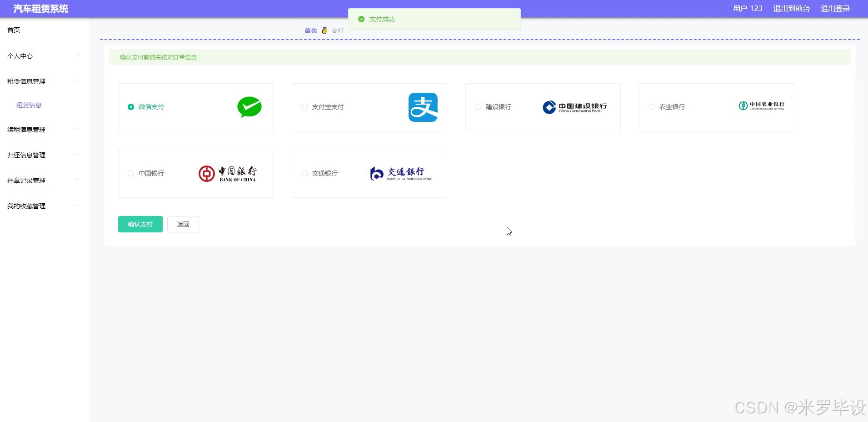Viewport: 868px width, 422px height.
Task: Click the 建设银行 label text
Action: click(x=499, y=107)
